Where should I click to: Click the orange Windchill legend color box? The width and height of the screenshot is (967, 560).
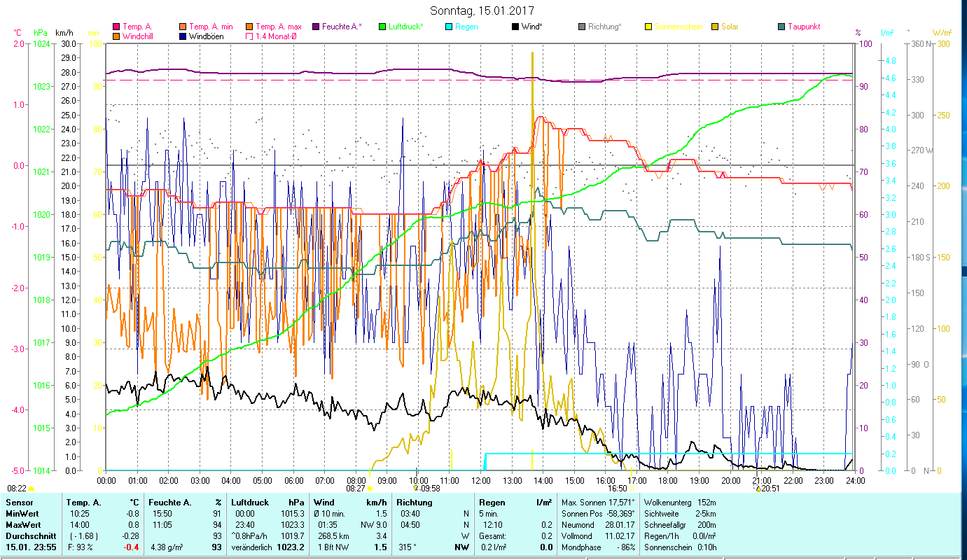[116, 36]
